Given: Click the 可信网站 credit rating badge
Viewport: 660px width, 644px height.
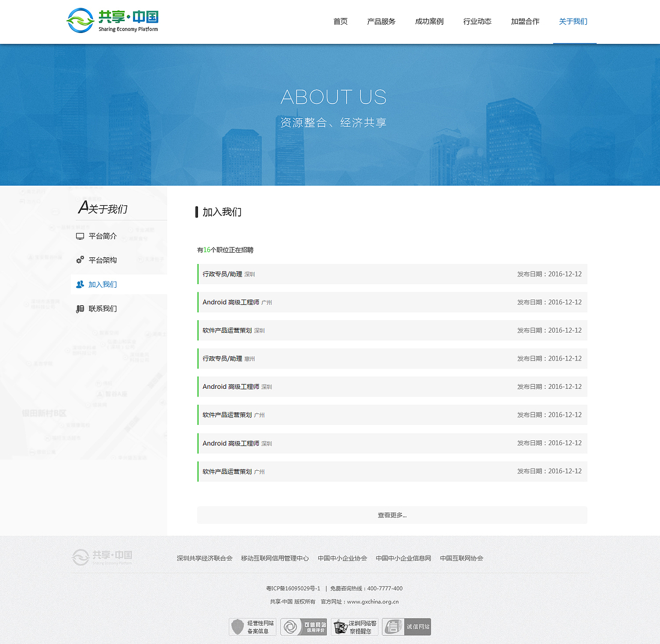Looking at the screenshot, I should coord(303,626).
